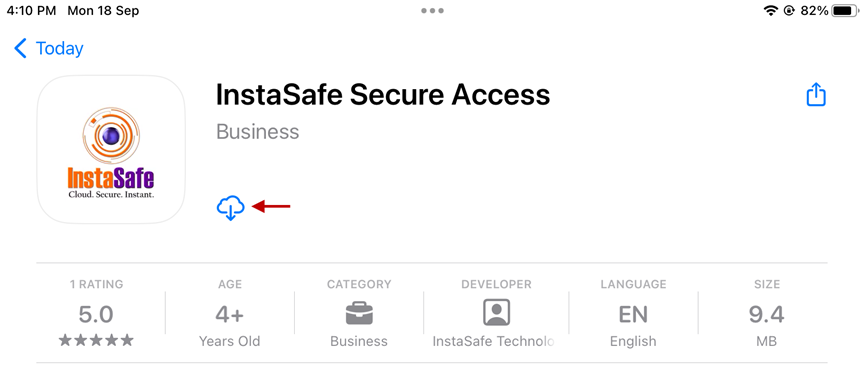The height and width of the screenshot is (371, 865).
Task: Open InstaSafe Technologies developer page
Action: [494, 341]
